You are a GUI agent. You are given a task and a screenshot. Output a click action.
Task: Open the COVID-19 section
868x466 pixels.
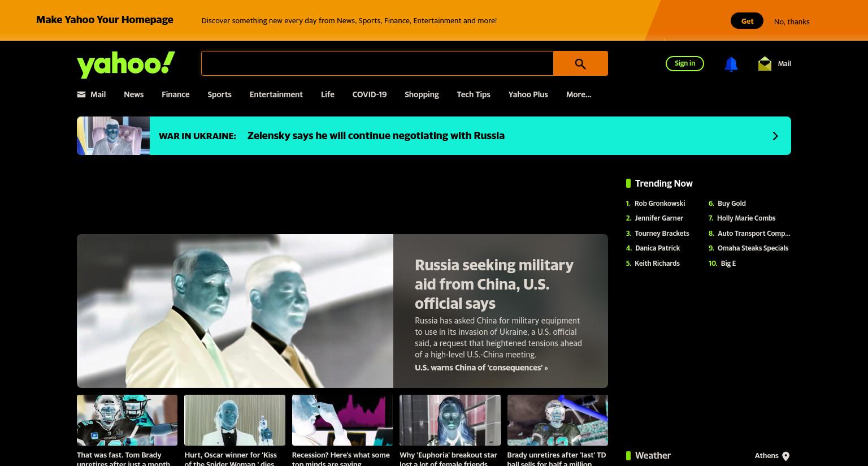click(x=370, y=94)
